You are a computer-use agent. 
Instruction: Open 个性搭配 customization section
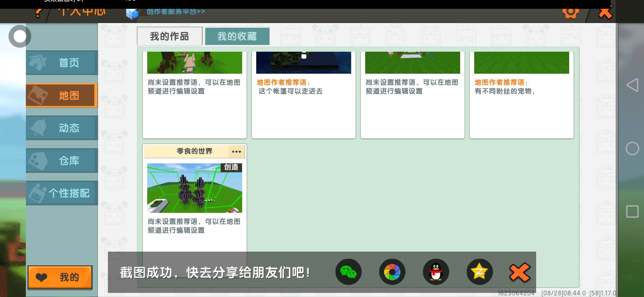[x=62, y=193]
